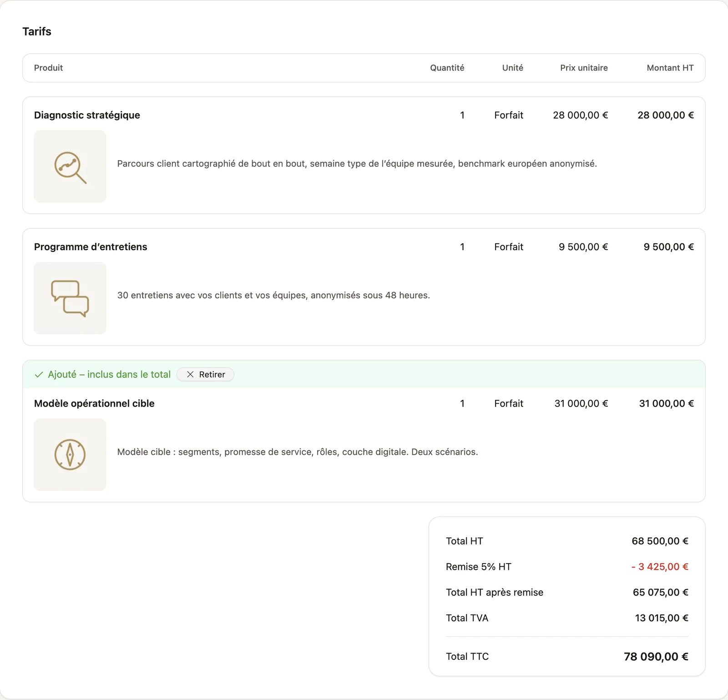Click the compass icon for Modèle opérationnel cible
Image resolution: width=728 pixels, height=700 pixels.
pos(70,455)
